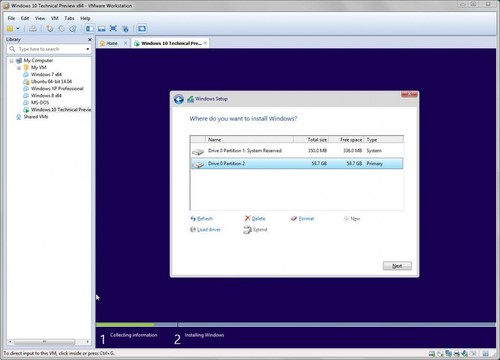Screen dimensions: 500x360
Task: Click the Name column header
Action: (x=249, y=140)
